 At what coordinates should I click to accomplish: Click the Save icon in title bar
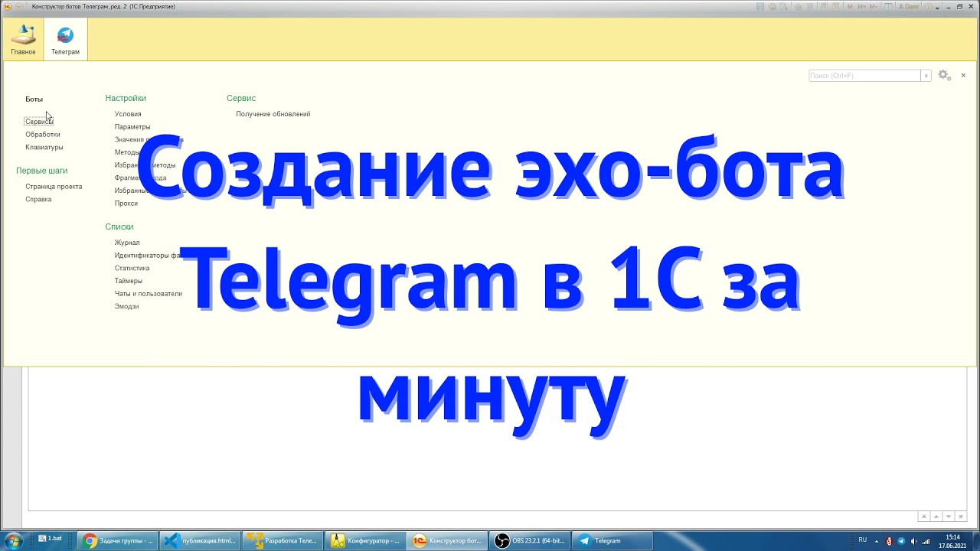click(760, 6)
